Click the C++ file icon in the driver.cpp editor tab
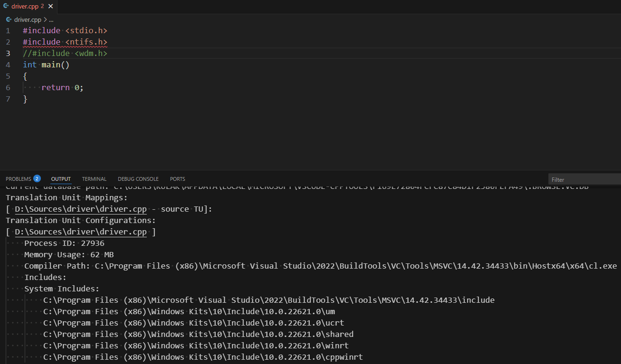This screenshot has height=364, width=621. 6,6
